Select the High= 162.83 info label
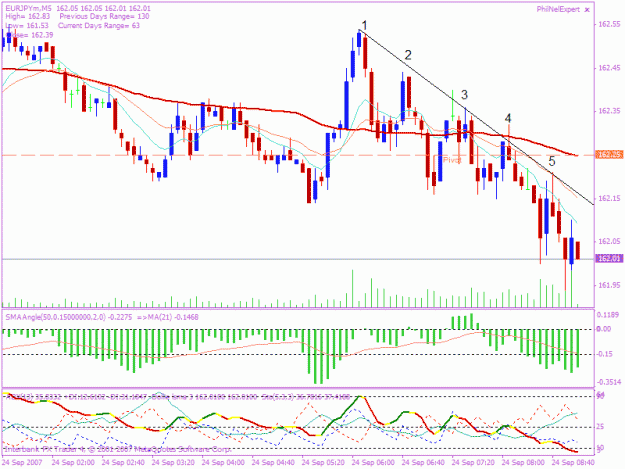The height and width of the screenshot is (469, 625). coord(28,17)
